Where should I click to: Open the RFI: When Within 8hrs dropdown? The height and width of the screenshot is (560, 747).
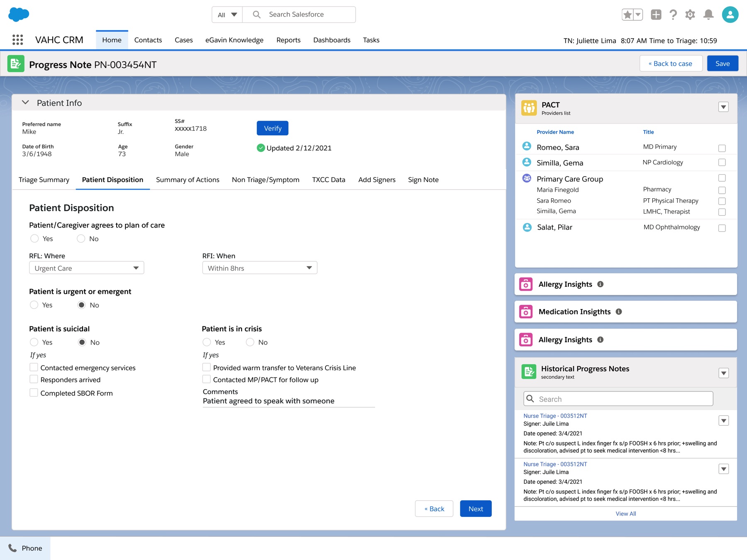(x=260, y=268)
